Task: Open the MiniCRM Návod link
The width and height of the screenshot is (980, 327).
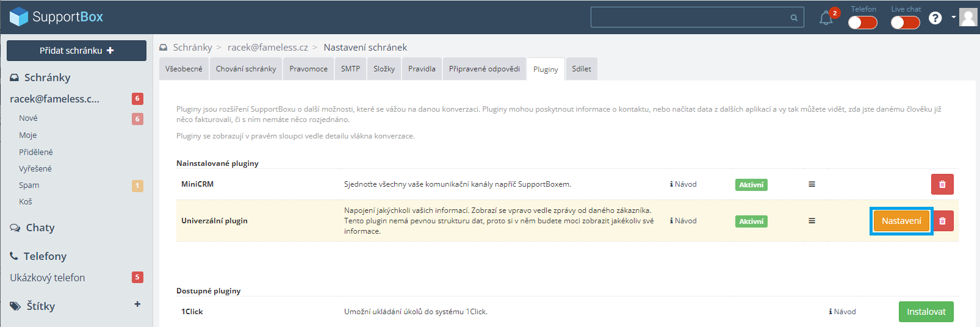Action: click(x=683, y=184)
